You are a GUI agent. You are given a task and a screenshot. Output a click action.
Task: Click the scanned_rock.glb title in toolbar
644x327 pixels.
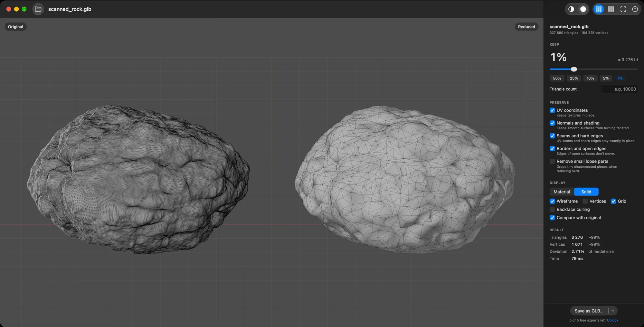(x=70, y=9)
